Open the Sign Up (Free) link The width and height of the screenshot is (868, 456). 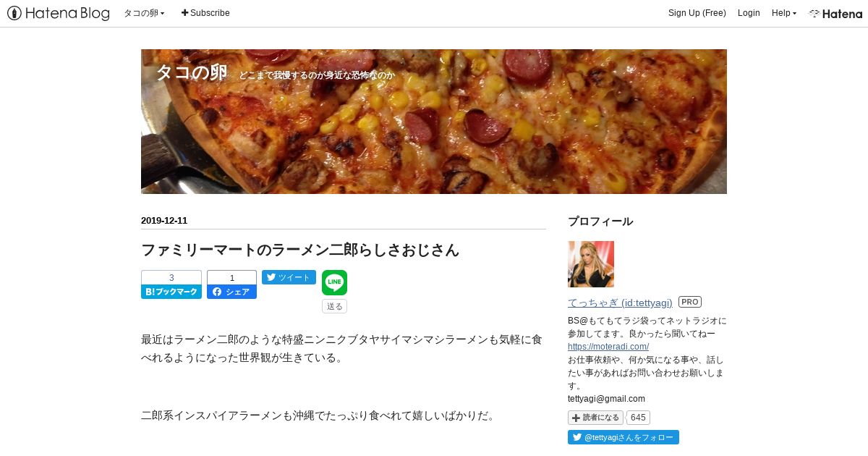697,13
